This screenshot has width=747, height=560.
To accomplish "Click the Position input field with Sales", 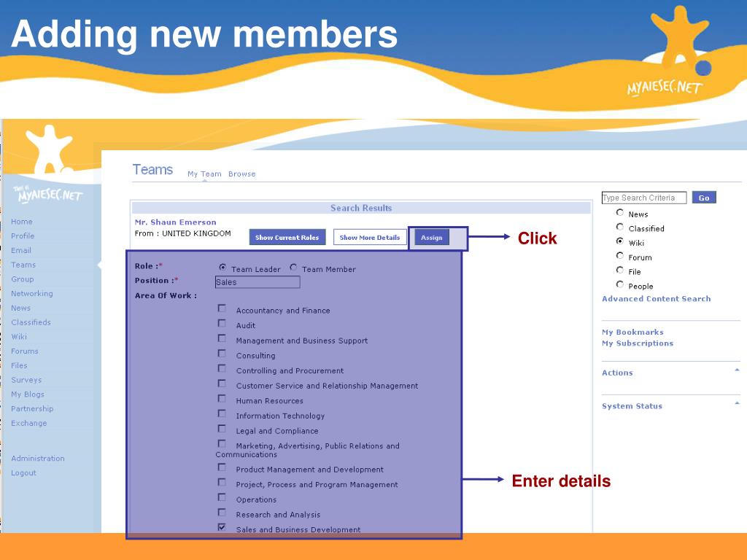I will click(258, 282).
